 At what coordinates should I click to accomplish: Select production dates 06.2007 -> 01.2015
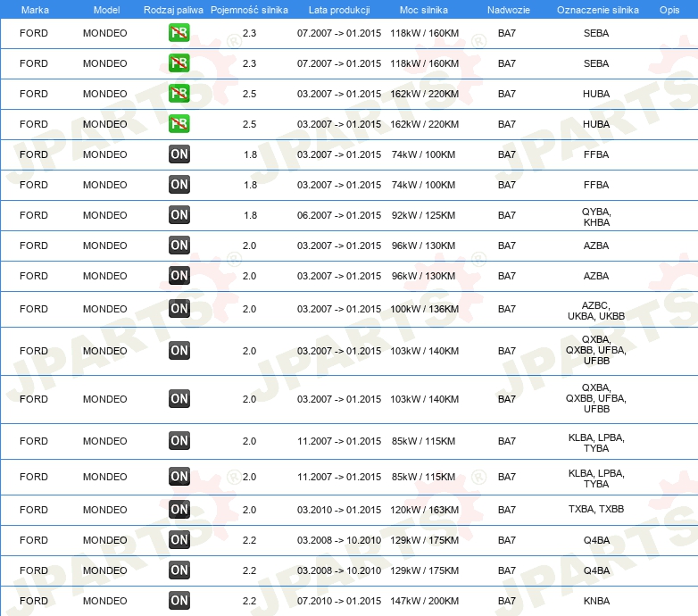pos(339,215)
